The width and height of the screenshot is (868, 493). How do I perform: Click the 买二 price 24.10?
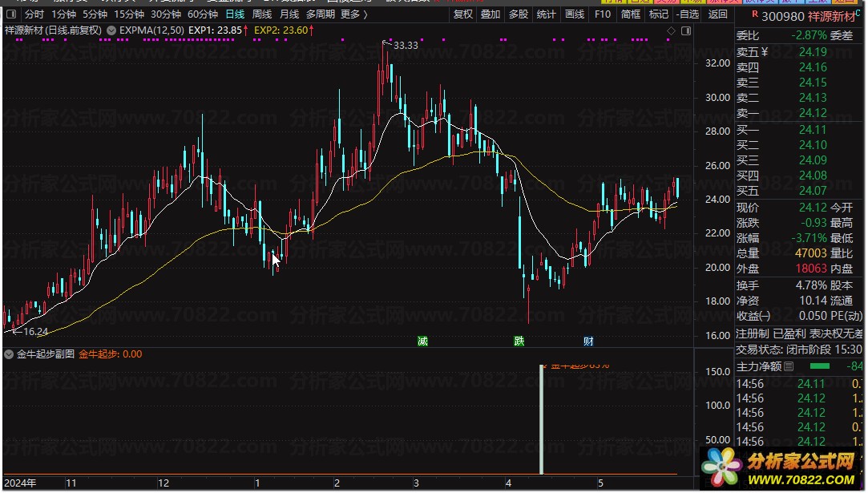pos(813,144)
